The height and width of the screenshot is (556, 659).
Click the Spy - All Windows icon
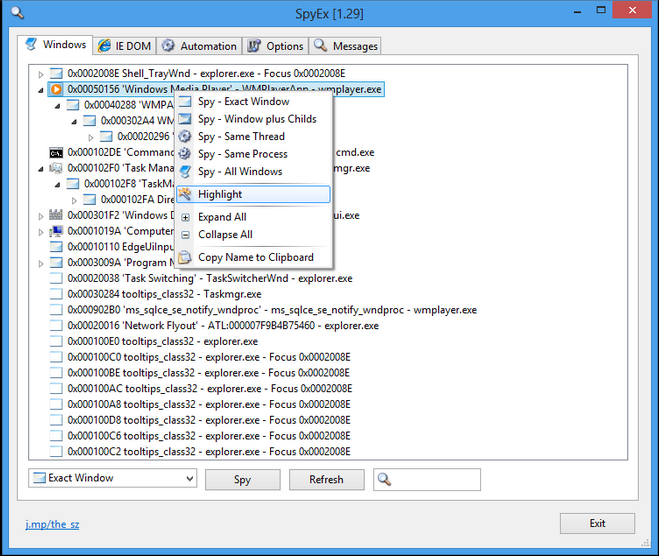(x=185, y=171)
